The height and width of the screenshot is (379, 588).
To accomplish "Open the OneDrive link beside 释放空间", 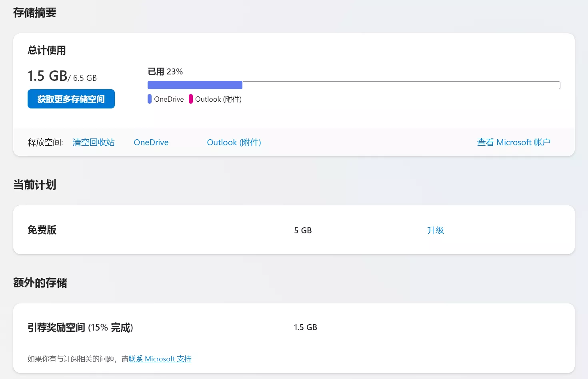I will pyautogui.click(x=151, y=142).
